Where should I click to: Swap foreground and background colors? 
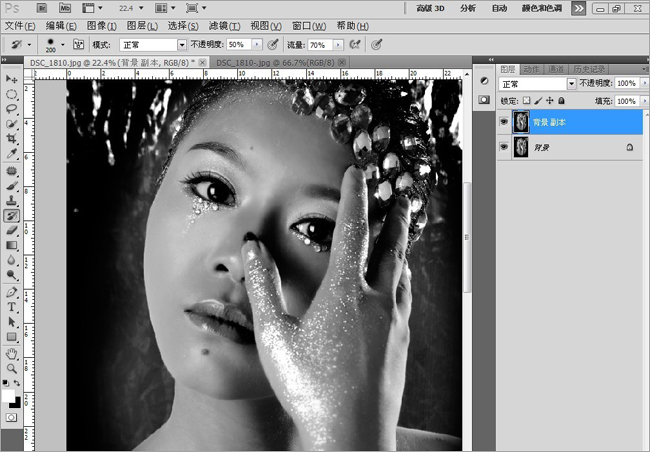pos(17,383)
